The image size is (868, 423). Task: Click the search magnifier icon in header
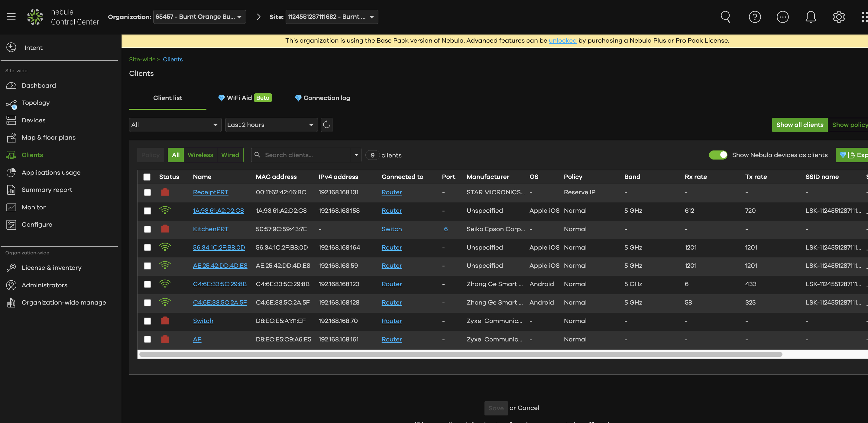click(x=725, y=17)
